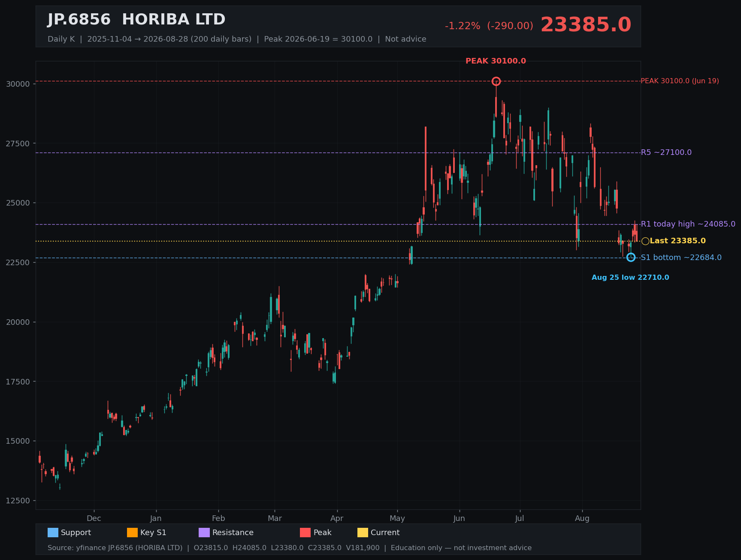Image resolution: width=741 pixels, height=560 pixels.
Task: Select the purple Resistance legend swatch
Action: click(204, 533)
